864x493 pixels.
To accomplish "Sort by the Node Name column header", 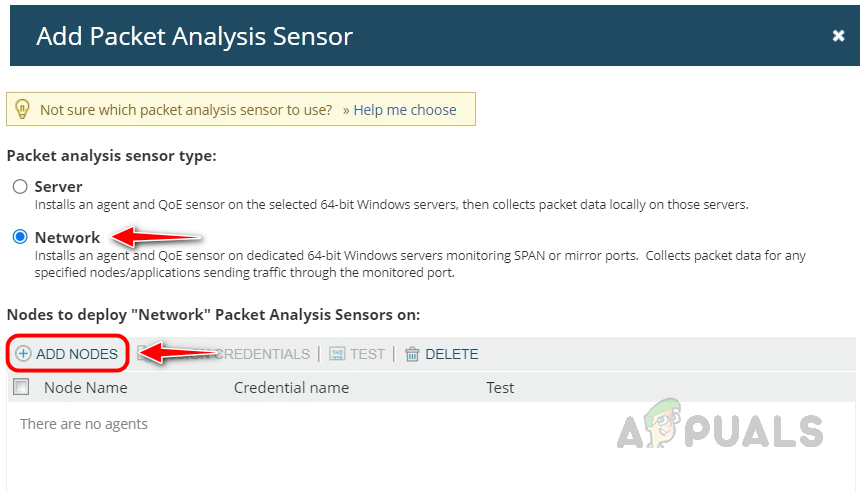I will click(x=86, y=388).
